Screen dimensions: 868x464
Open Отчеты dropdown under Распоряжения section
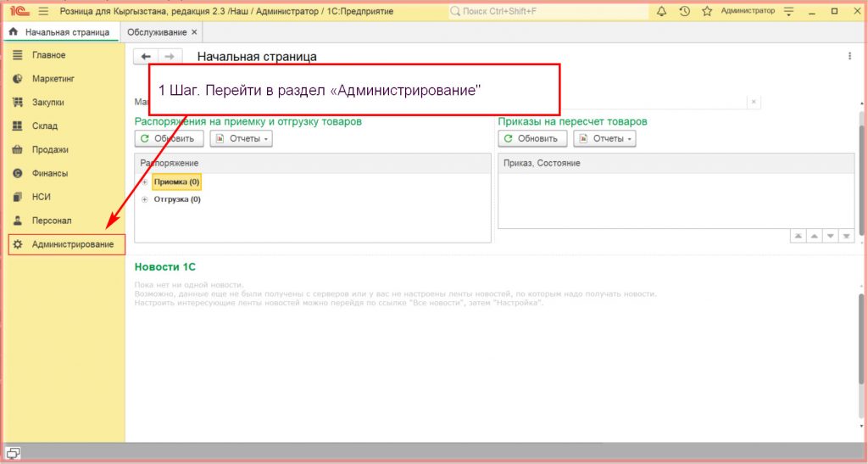(x=241, y=138)
